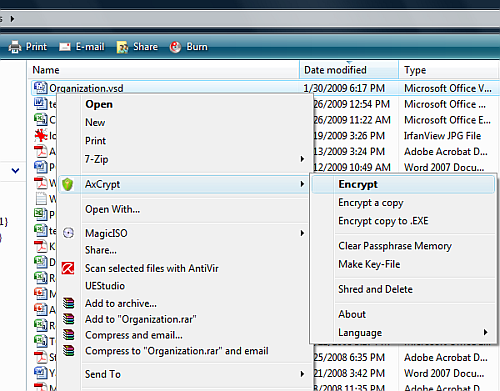Click the Share toolbar button label
The width and height of the screenshot is (500, 391).
pyautogui.click(x=145, y=47)
